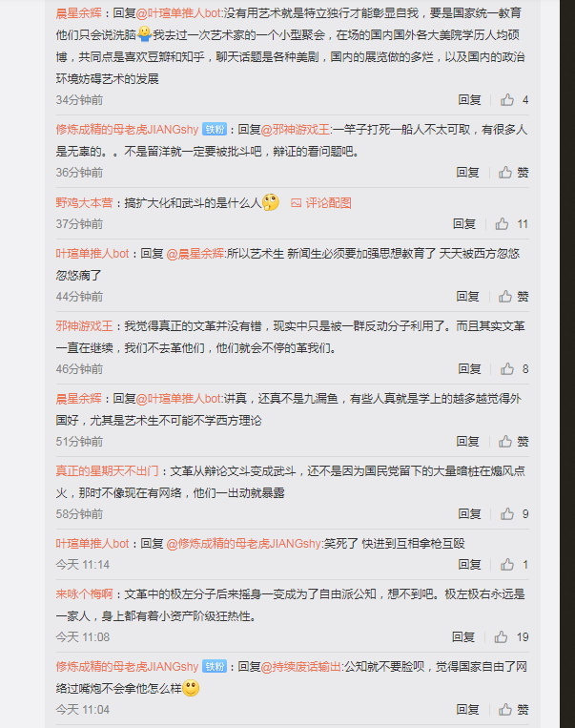Like 邪神游戏王's comment with 8 likes
The height and width of the screenshot is (728, 575).
[514, 368]
